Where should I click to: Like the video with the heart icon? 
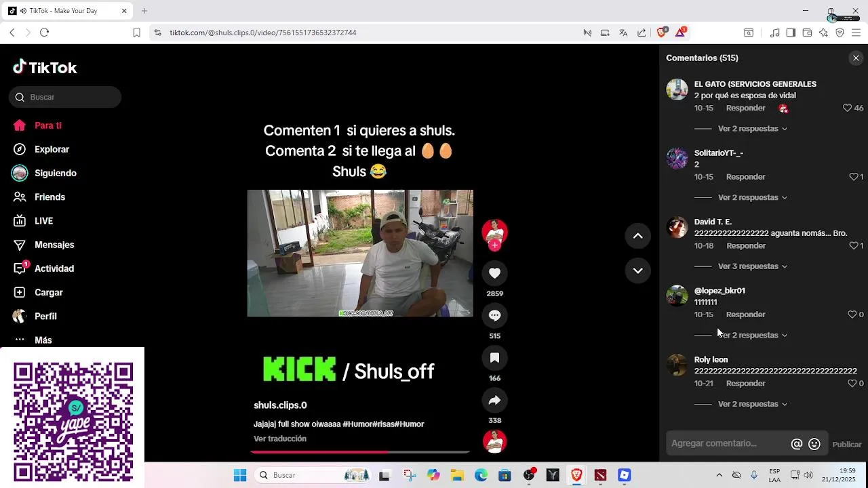(494, 273)
